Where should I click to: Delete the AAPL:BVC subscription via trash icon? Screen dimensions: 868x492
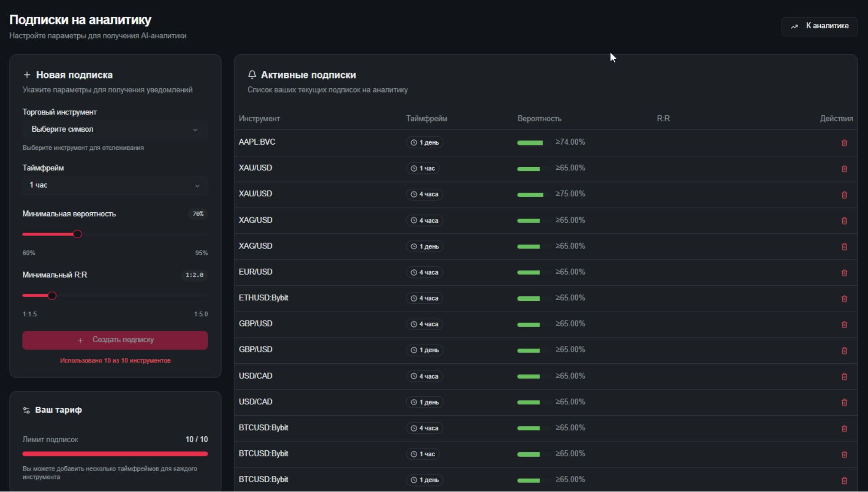(844, 143)
